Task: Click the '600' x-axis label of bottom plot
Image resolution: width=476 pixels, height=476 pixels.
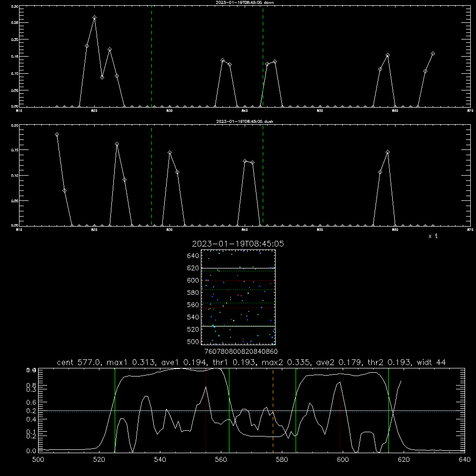Action: [x=343, y=460]
